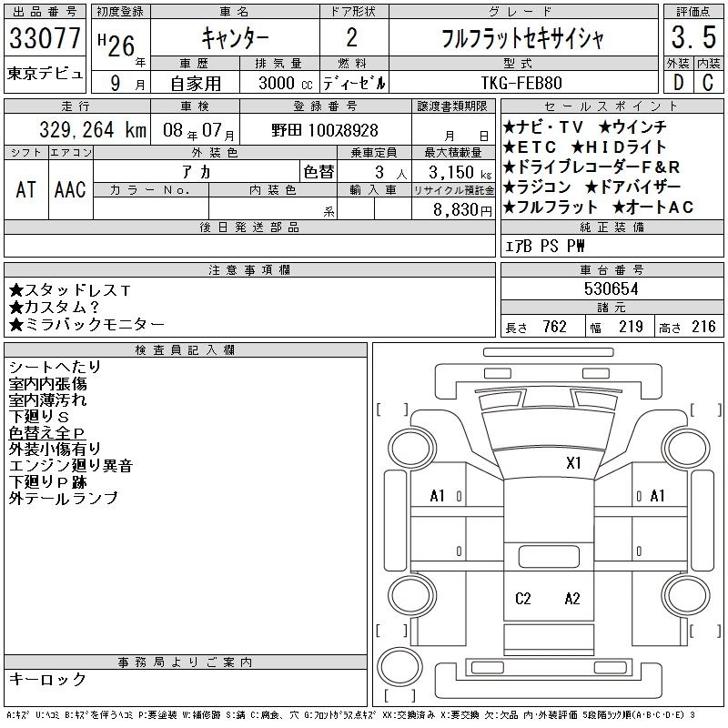Viewport: 728px width, 728px height.
Task: Click the exterior grade D cell
Action: click(676, 82)
